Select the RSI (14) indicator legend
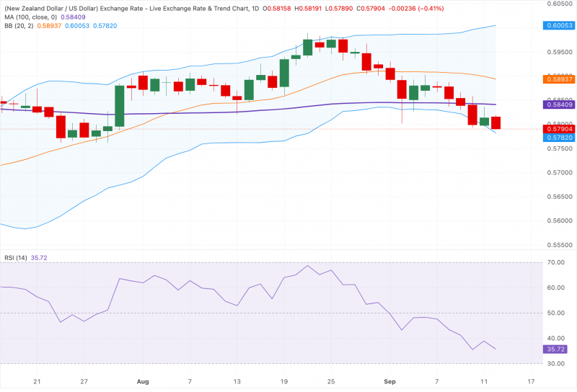Viewport: 577px width, 392px height. (16, 258)
